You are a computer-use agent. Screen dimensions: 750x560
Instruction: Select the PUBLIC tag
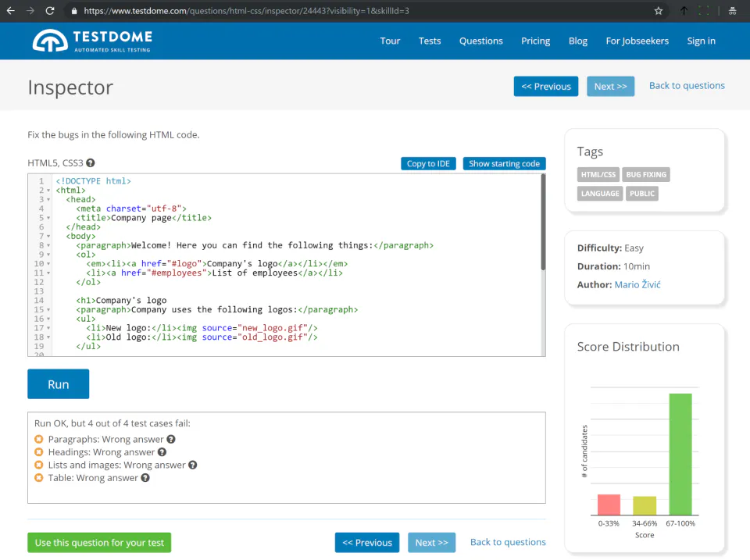coord(642,194)
